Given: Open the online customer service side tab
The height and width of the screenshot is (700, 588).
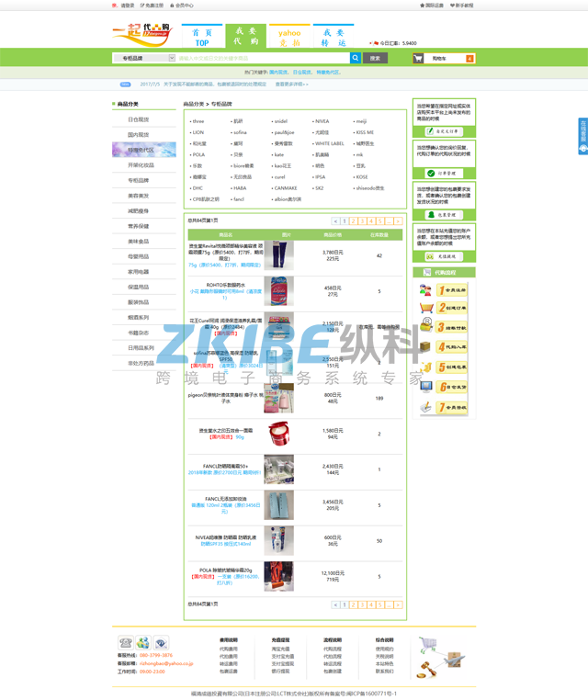Looking at the screenshot, I should tap(583, 136).
